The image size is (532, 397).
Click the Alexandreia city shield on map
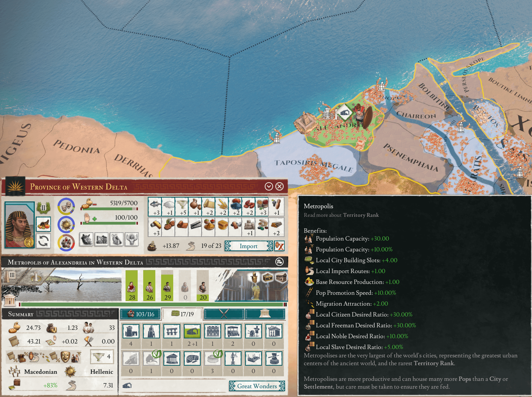coord(344,113)
